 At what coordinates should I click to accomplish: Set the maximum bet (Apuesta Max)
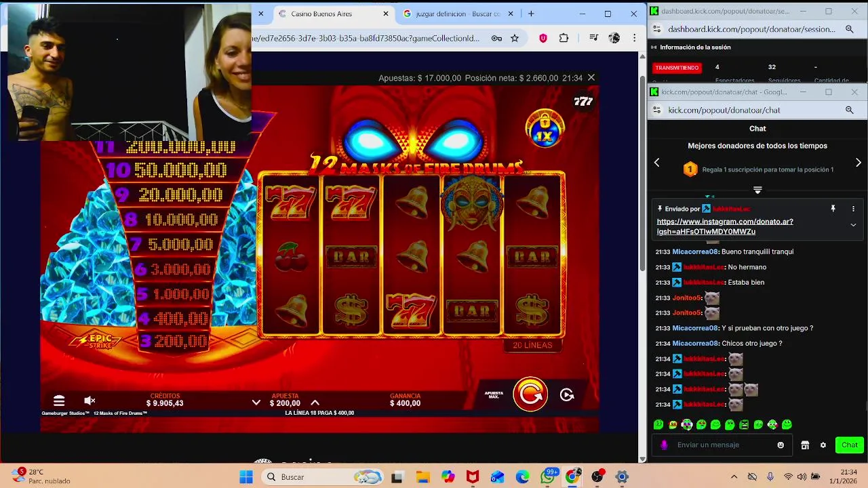(494, 394)
